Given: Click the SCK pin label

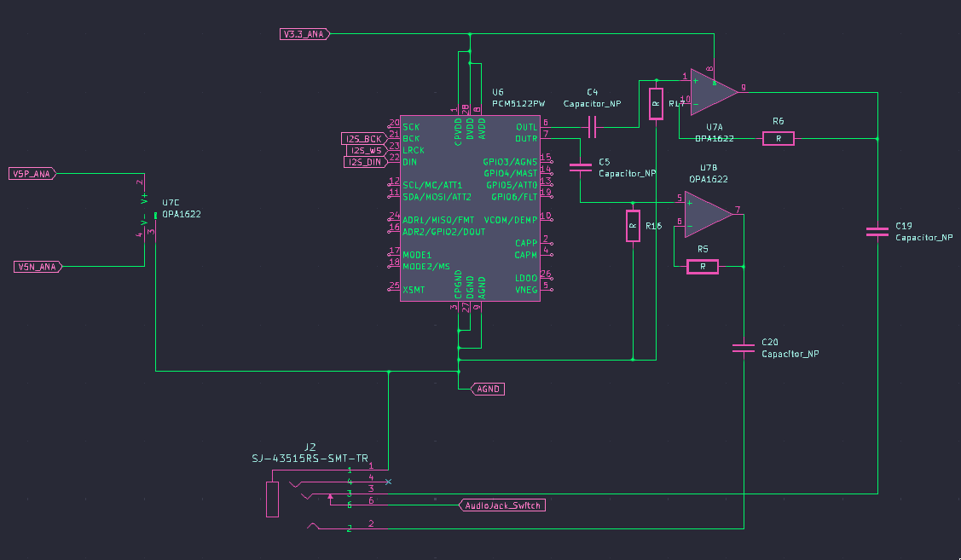Looking at the screenshot, I should [x=411, y=128].
